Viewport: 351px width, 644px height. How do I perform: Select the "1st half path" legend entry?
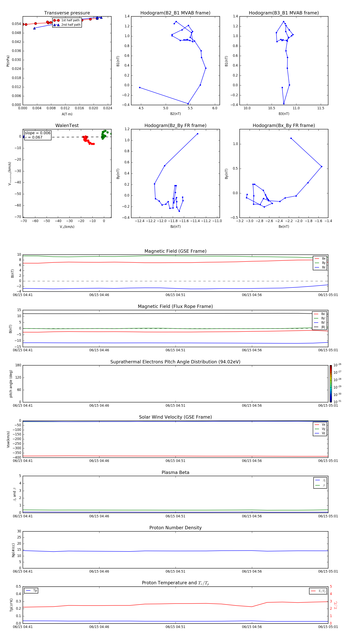(66, 20)
